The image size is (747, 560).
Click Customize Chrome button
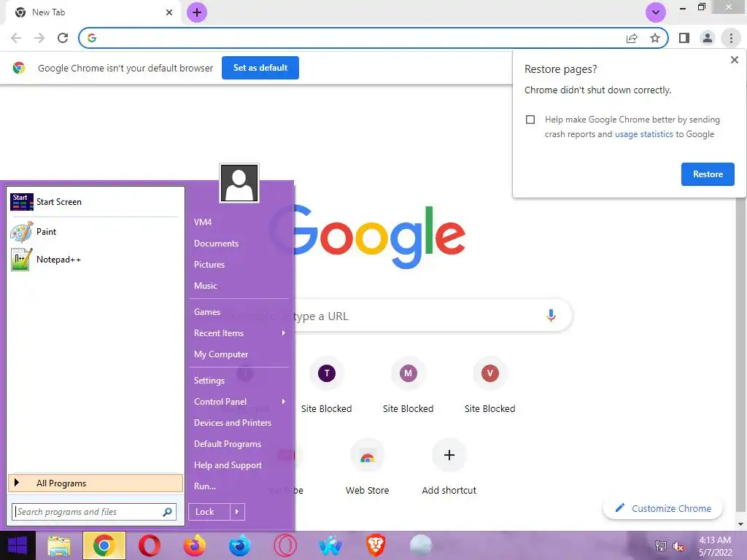coord(662,508)
